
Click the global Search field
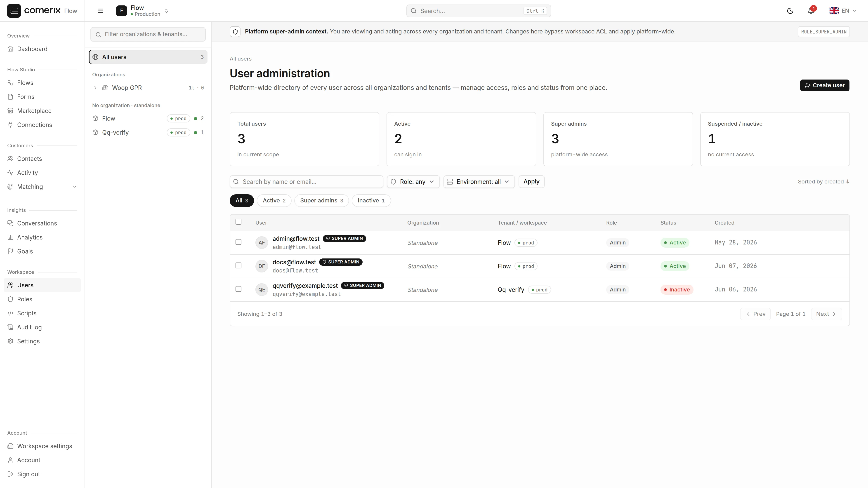tap(479, 11)
